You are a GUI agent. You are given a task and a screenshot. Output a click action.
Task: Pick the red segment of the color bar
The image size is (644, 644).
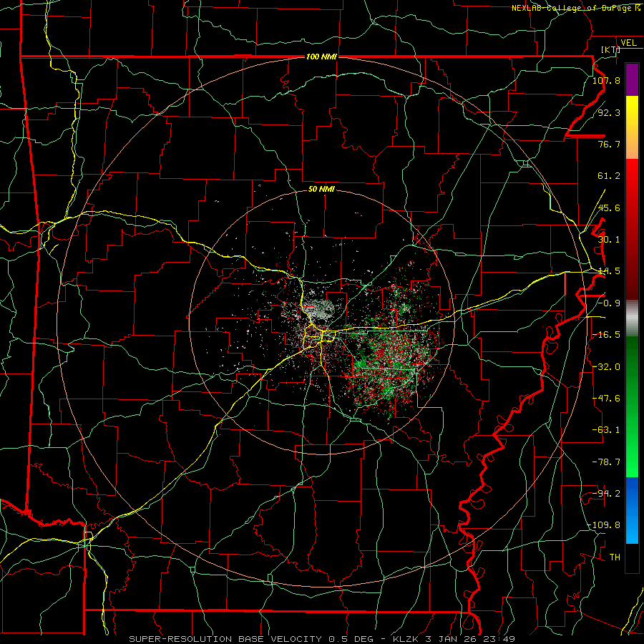[x=632, y=229]
